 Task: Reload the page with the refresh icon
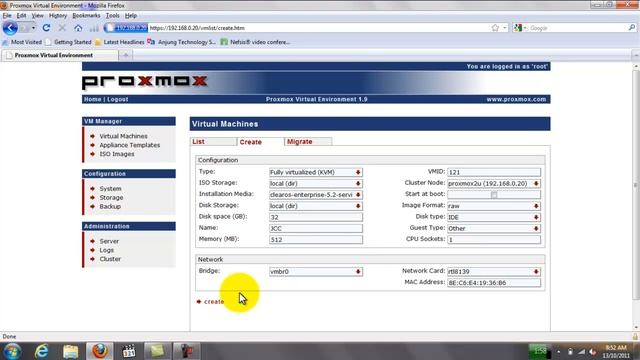click(x=46, y=28)
